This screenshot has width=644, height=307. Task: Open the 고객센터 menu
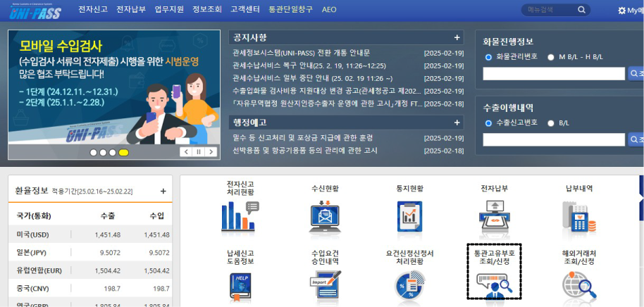click(245, 9)
